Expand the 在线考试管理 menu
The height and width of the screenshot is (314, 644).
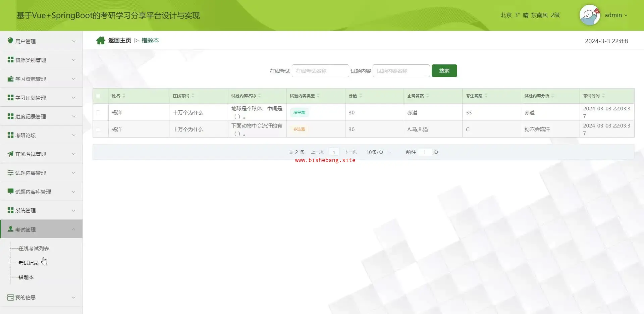41,154
